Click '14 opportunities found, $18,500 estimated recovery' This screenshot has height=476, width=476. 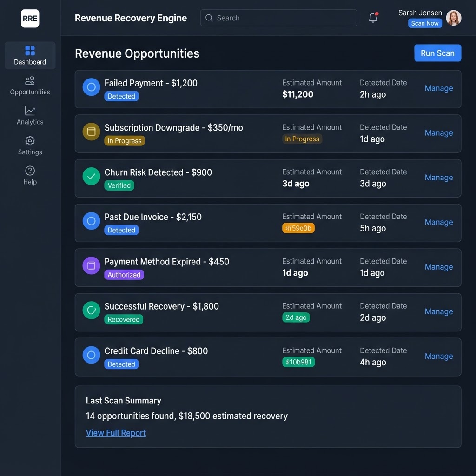[187, 416]
